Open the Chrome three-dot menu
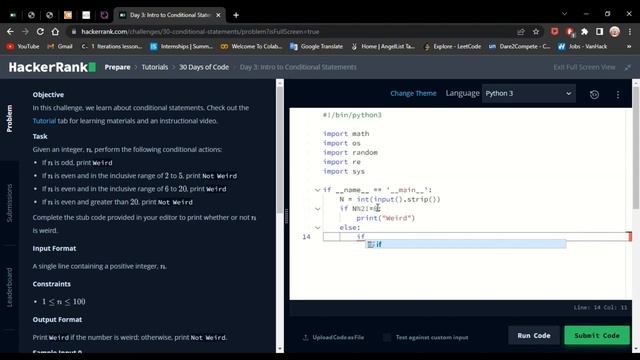This screenshot has width=640, height=360. 630,31
